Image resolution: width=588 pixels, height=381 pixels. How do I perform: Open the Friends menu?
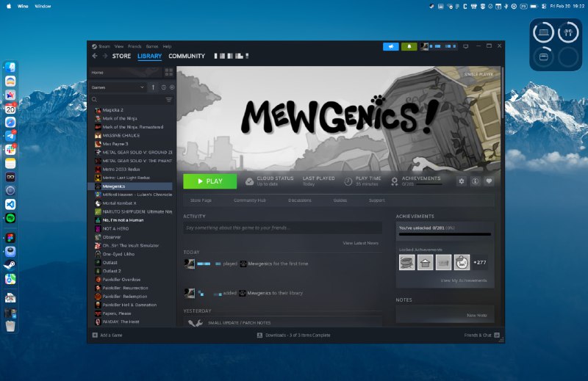(135, 46)
